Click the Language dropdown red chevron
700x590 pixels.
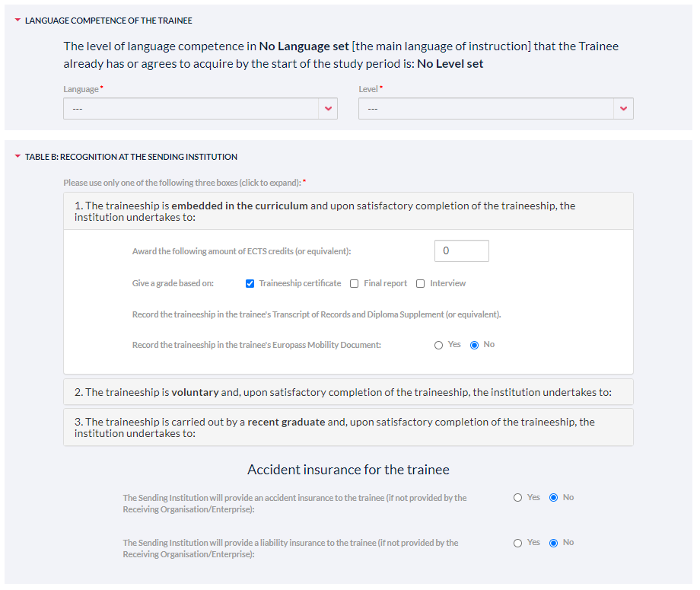[x=328, y=109]
